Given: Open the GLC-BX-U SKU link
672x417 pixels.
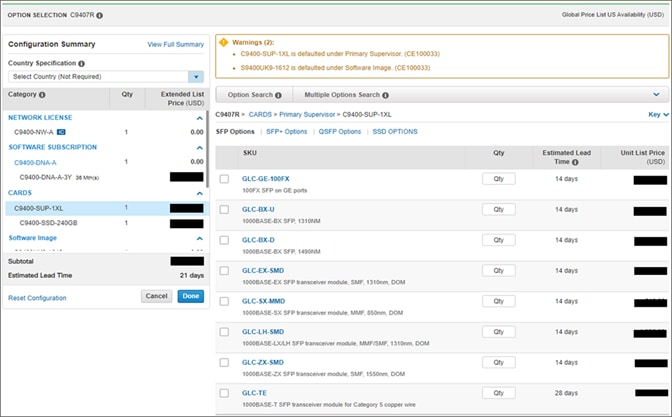Looking at the screenshot, I should click(x=258, y=209).
